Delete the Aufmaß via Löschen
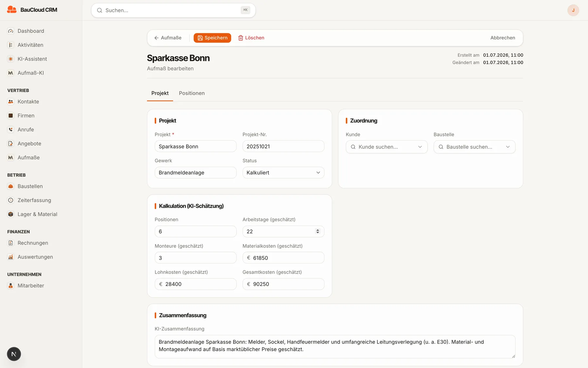This screenshot has height=368, width=588. (251, 38)
